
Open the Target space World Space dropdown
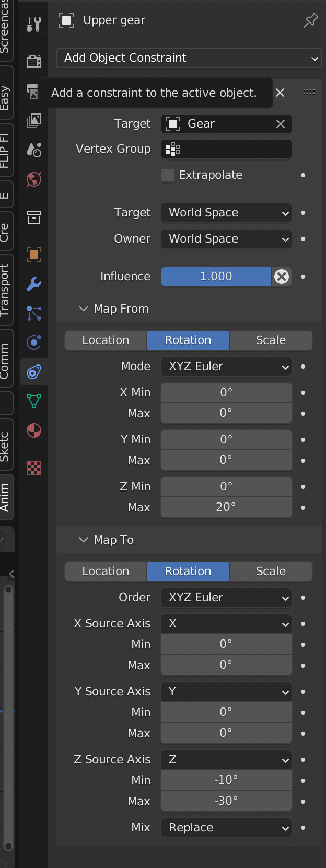pyautogui.click(x=226, y=213)
